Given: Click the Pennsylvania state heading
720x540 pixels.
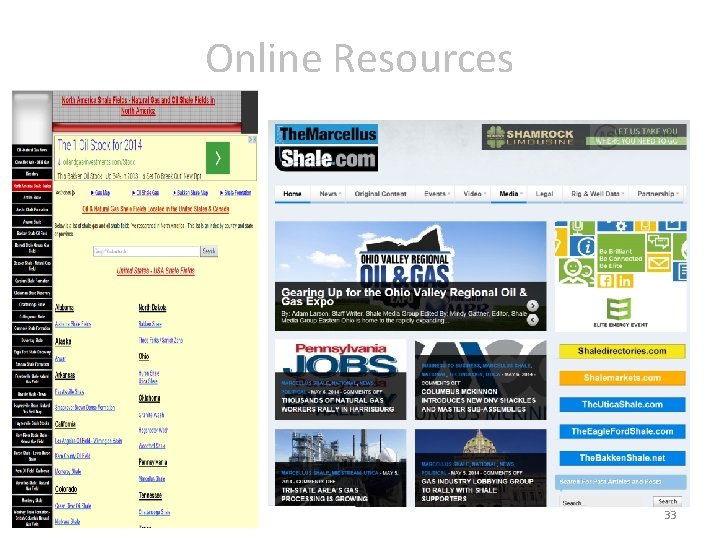Looking at the screenshot, I should [x=153, y=462].
